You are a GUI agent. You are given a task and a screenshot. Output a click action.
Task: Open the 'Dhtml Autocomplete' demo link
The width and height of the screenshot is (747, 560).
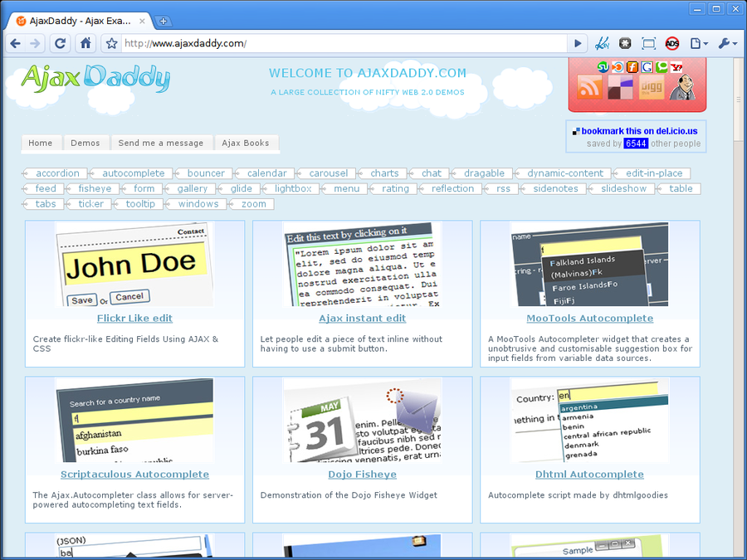pos(590,475)
